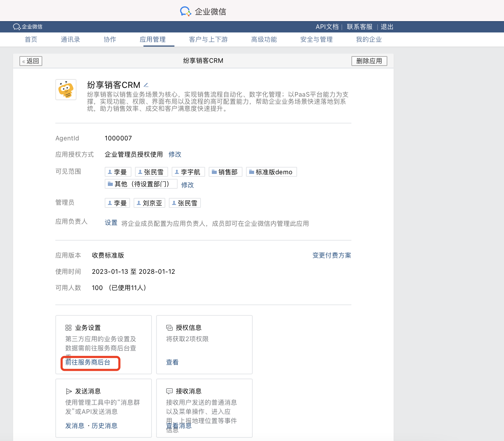Viewport: 504px width, 441px height.
Task: Select 张民雪 tag in 可见范围
Action: pos(152,172)
